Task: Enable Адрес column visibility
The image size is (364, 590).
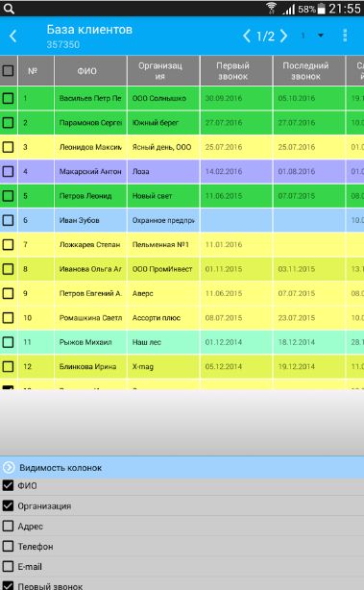Action: click(x=8, y=526)
